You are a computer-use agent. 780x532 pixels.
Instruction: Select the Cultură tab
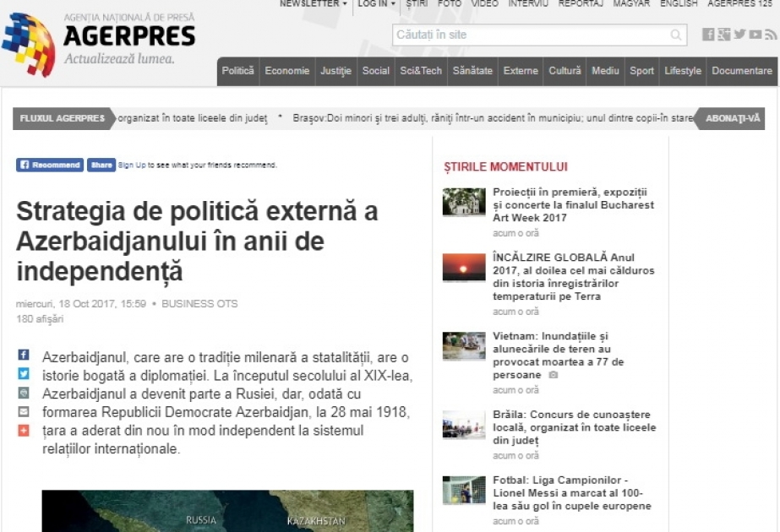565,71
